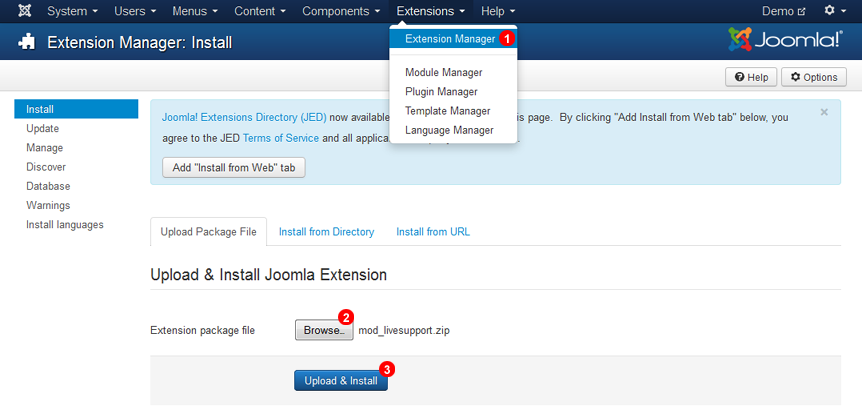This screenshot has height=410, width=862.
Task: Open the Help menu in top bar
Action: click(498, 11)
